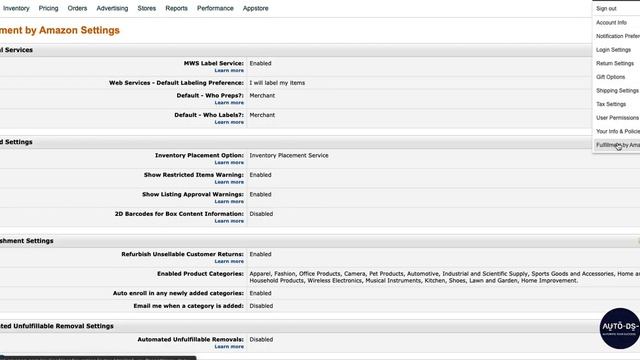The height and width of the screenshot is (360, 640).
Task: Open Tax Settings from dropdown
Action: (611, 104)
